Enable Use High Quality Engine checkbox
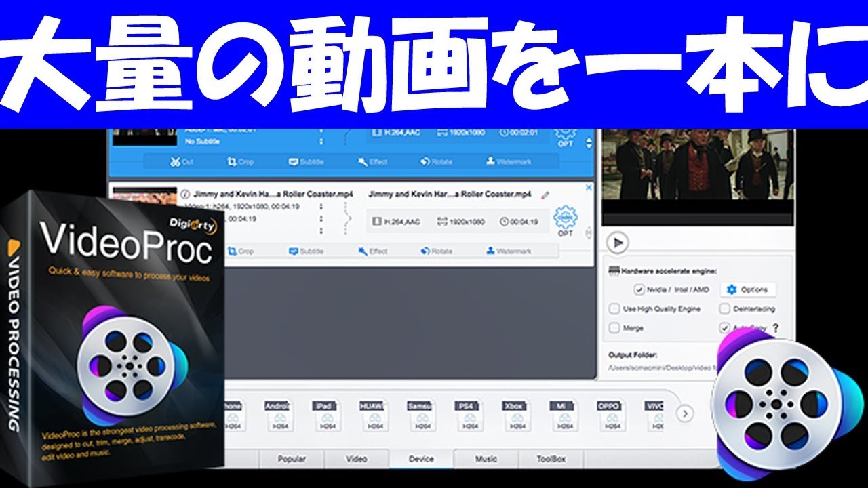 click(x=614, y=309)
